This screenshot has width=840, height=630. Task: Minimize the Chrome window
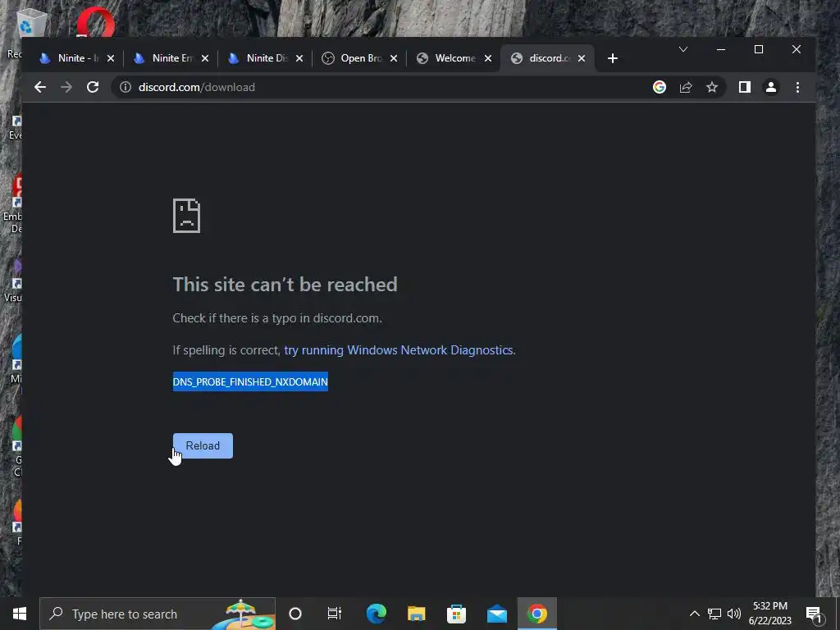coord(721,49)
